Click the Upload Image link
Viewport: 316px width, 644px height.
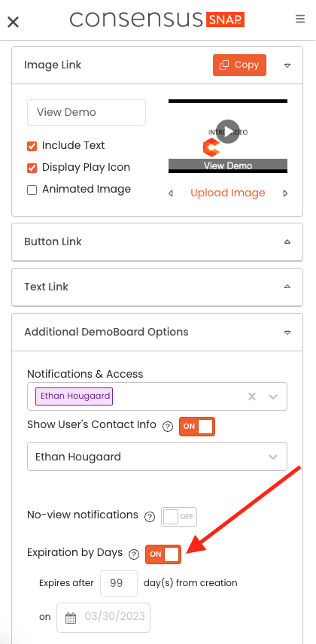(x=228, y=193)
